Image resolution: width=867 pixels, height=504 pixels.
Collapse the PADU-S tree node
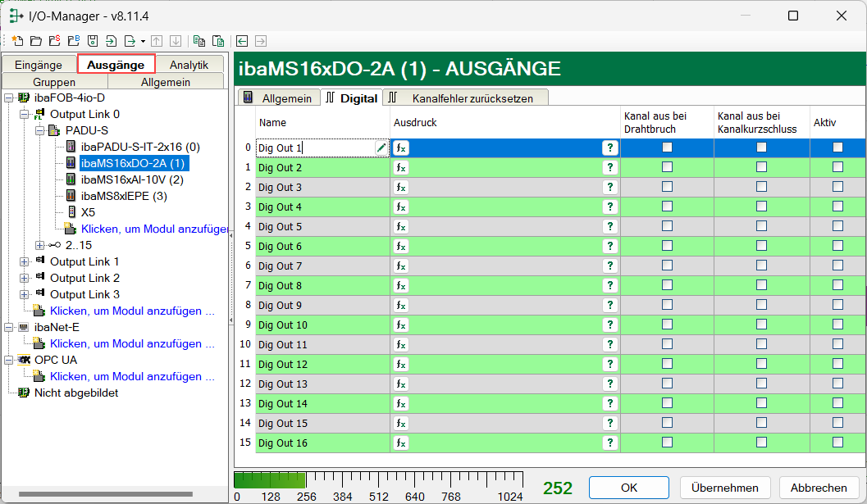tap(39, 130)
